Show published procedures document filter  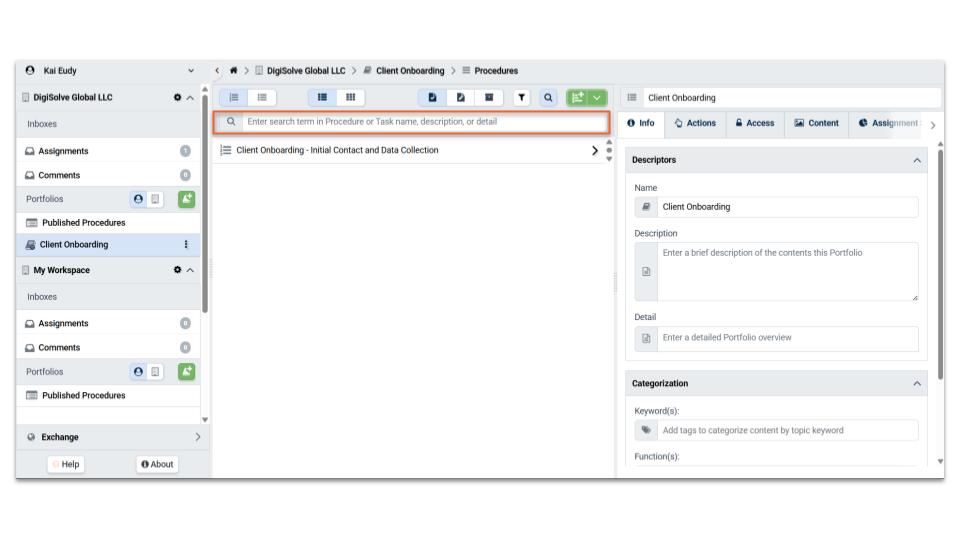(x=432, y=97)
